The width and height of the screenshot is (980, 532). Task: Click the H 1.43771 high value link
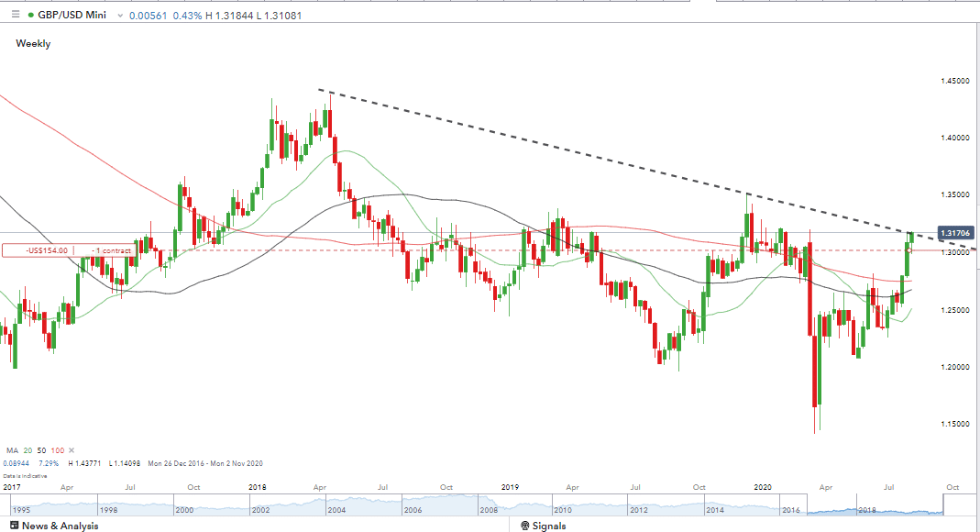85,463
